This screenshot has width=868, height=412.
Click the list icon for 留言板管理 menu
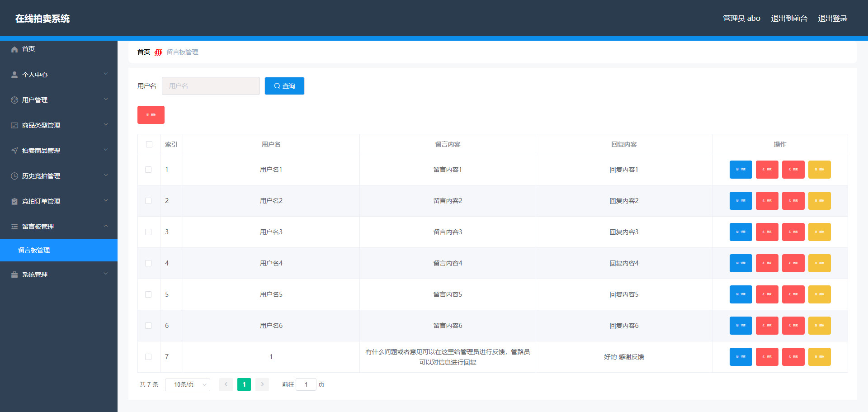(14, 227)
